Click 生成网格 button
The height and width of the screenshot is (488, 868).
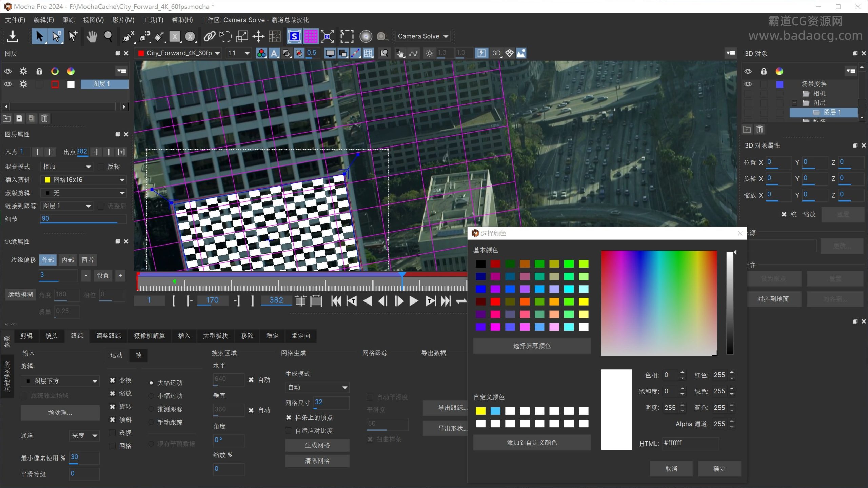(317, 445)
